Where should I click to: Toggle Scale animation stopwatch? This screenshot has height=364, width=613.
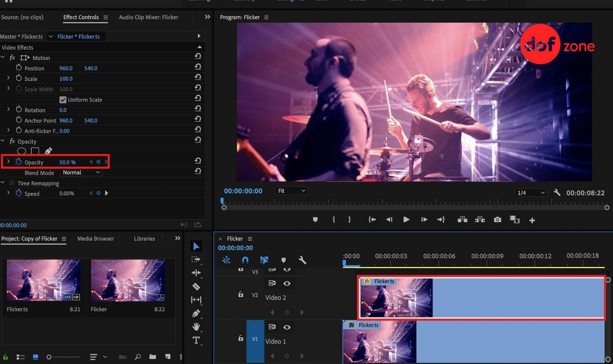(19, 78)
